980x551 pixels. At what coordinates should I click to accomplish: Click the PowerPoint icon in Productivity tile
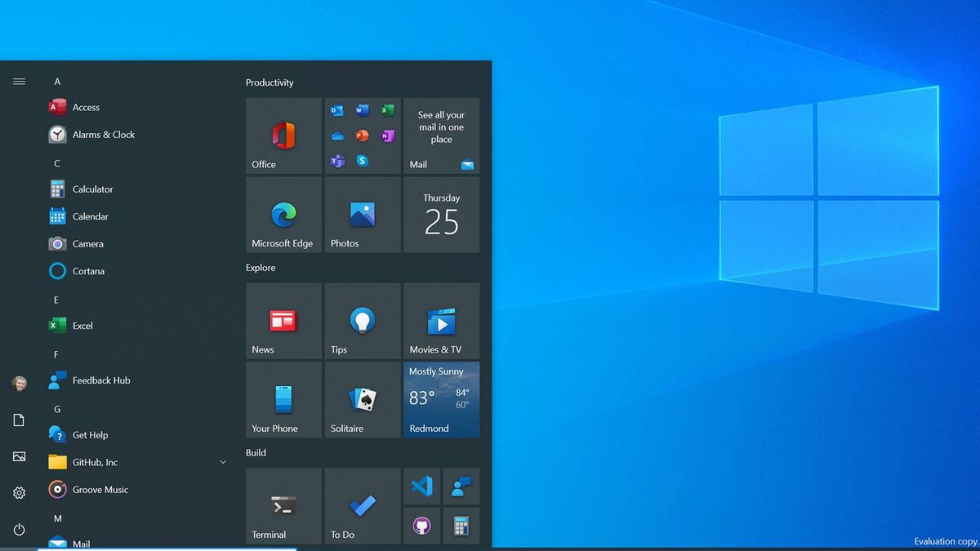pyautogui.click(x=363, y=136)
